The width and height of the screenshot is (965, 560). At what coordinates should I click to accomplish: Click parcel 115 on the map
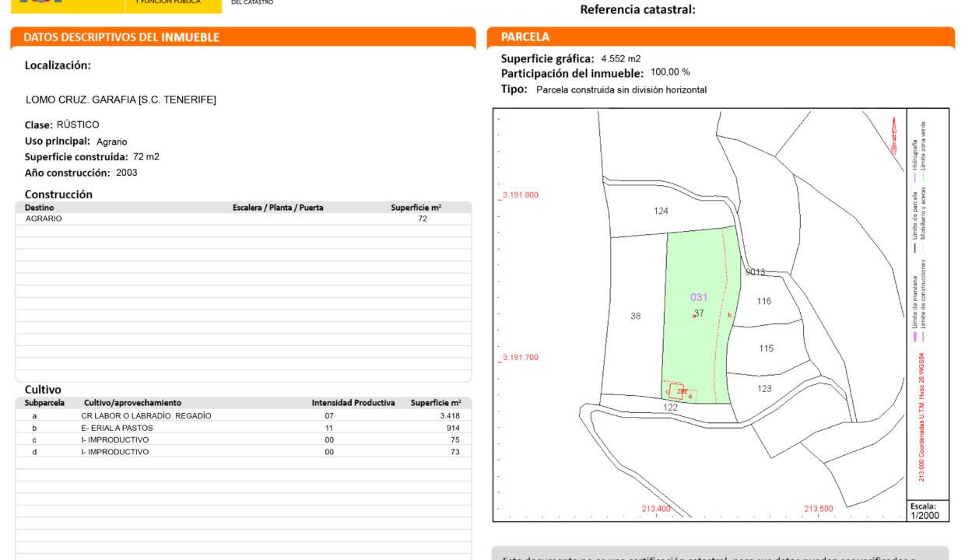click(766, 348)
